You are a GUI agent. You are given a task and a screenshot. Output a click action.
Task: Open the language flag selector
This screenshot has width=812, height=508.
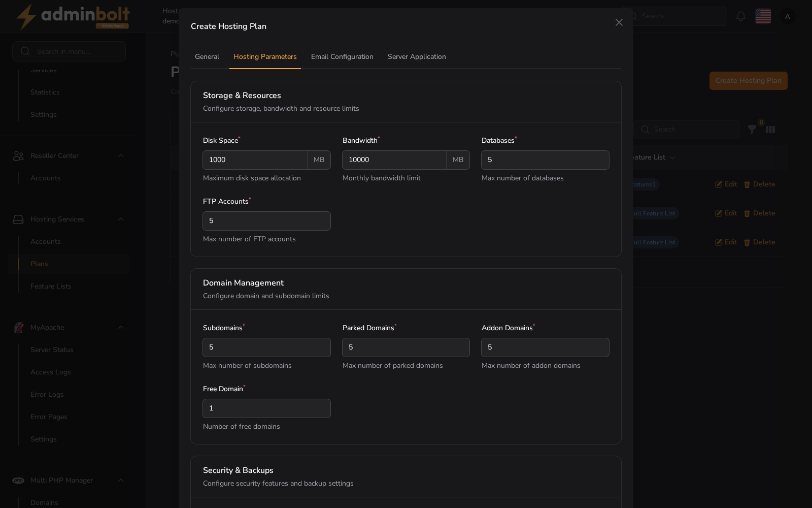coord(763,16)
